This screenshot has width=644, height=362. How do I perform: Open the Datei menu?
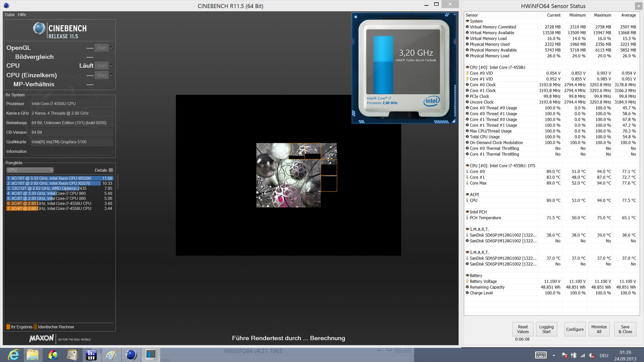point(9,15)
